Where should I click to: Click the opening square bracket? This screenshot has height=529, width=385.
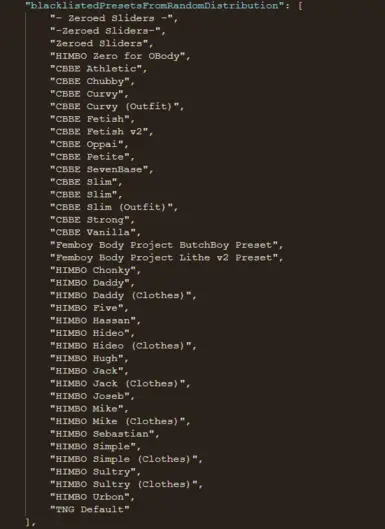[300, 6]
